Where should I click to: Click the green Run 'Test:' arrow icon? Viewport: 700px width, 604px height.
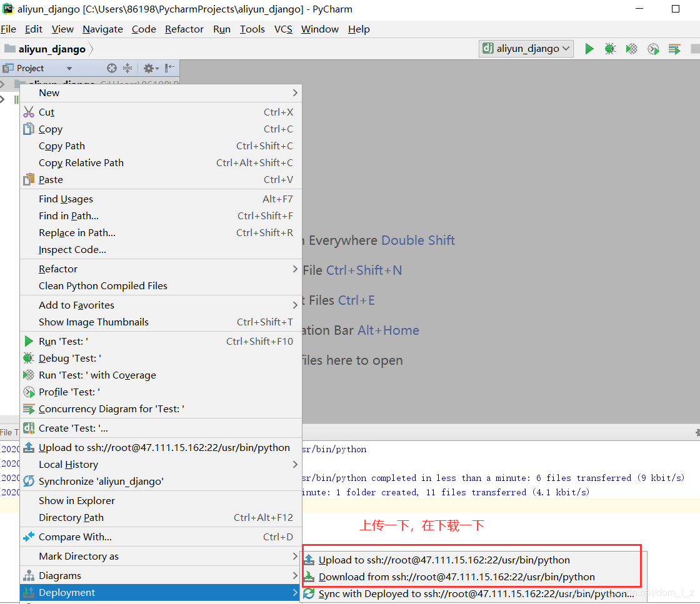[29, 341]
